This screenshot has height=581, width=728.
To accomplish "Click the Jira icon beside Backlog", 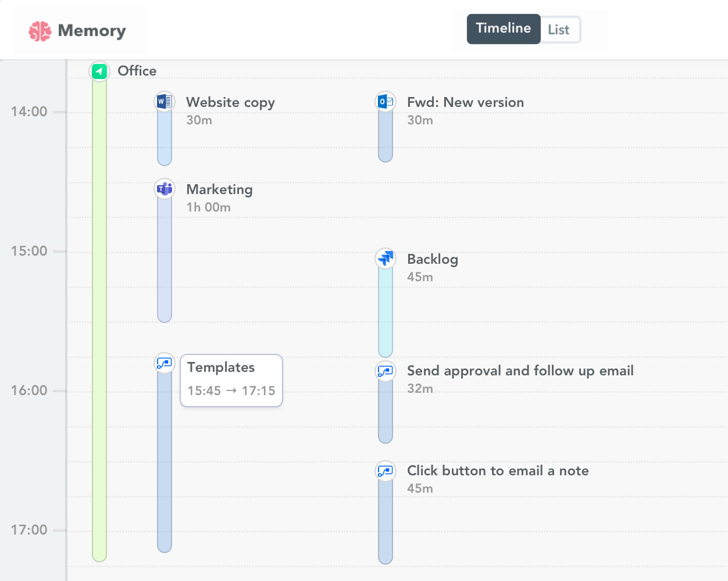I will point(385,258).
